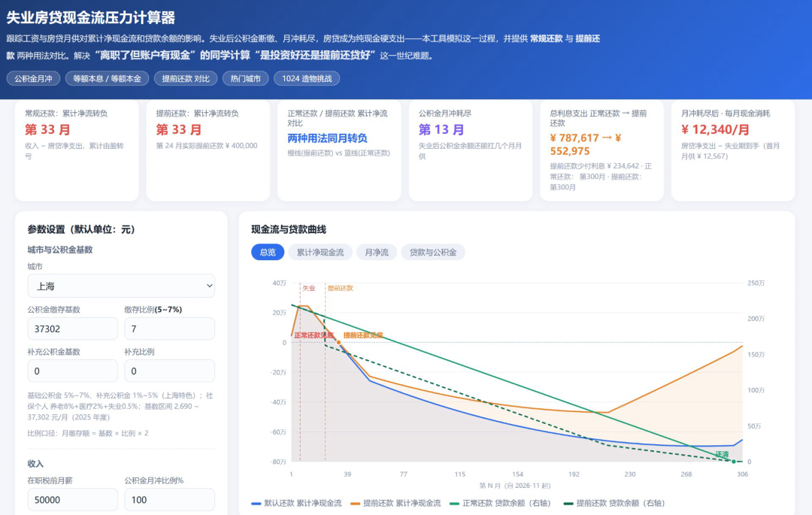This screenshot has height=515, width=812.
Task: Click the 等额本息 / 等额本金 tag pill
Action: [x=108, y=79]
